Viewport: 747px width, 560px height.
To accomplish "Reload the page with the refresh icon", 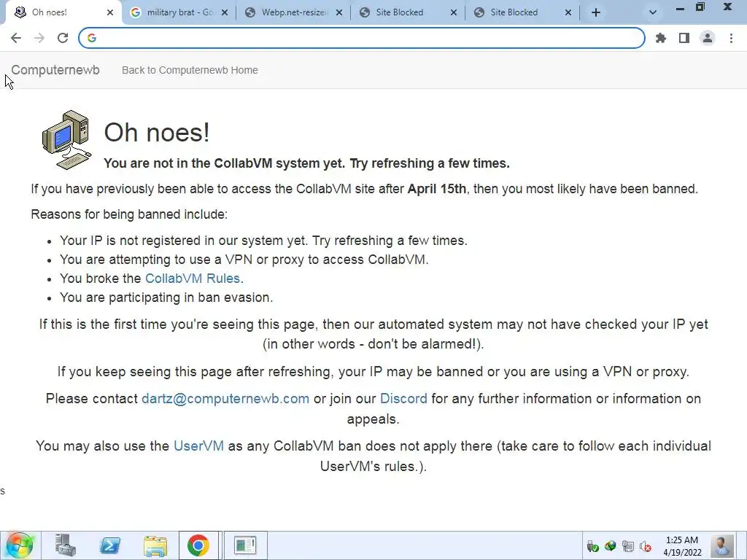I will 63,38.
